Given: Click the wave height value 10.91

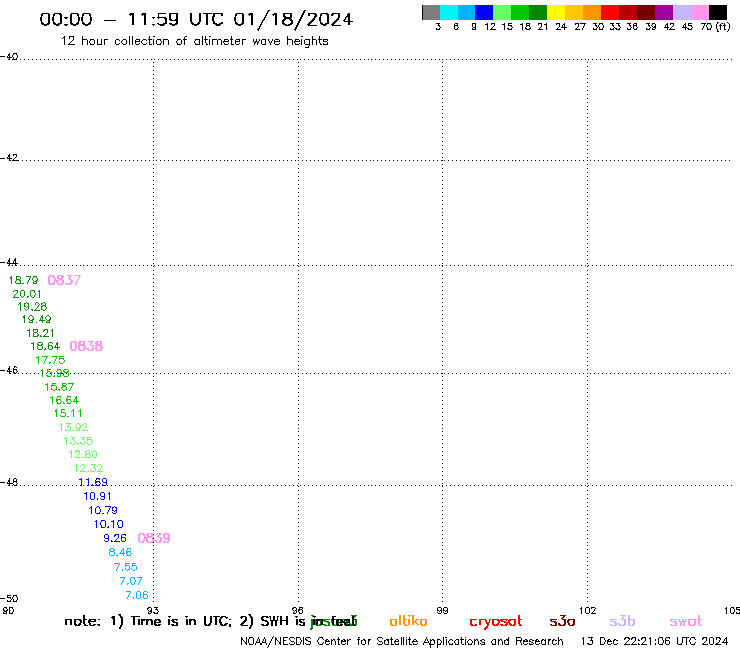Looking at the screenshot, I should click(x=98, y=496).
